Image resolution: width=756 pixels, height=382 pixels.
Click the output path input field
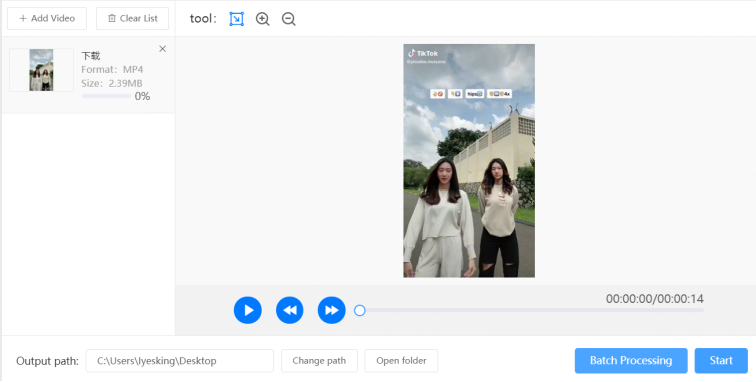point(180,361)
